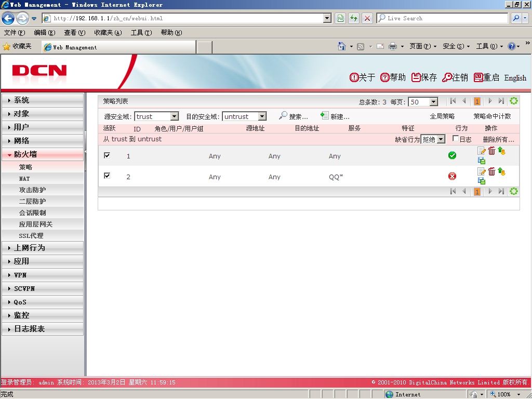Expand 网络 sidebar section
The height and width of the screenshot is (399, 532).
pos(43,141)
